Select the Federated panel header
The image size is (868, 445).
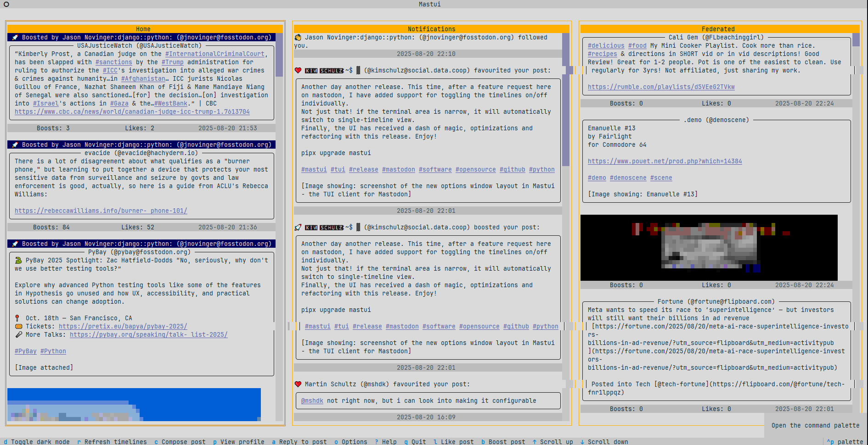pos(718,28)
